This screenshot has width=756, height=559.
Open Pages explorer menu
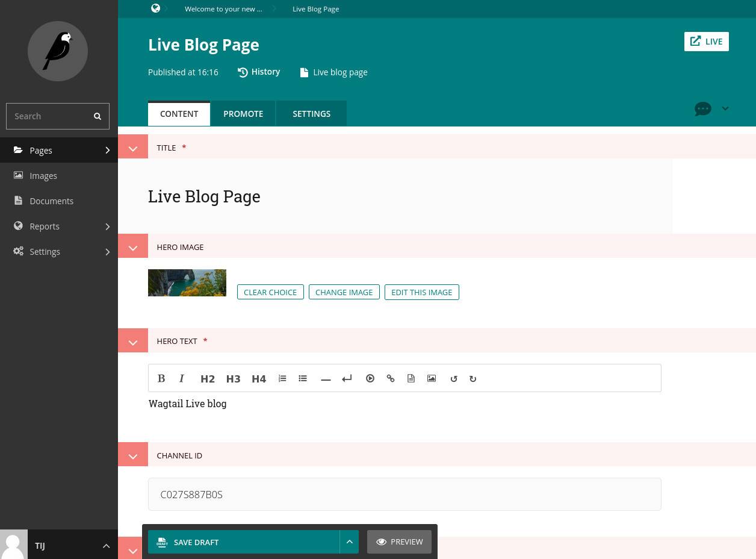click(x=59, y=150)
